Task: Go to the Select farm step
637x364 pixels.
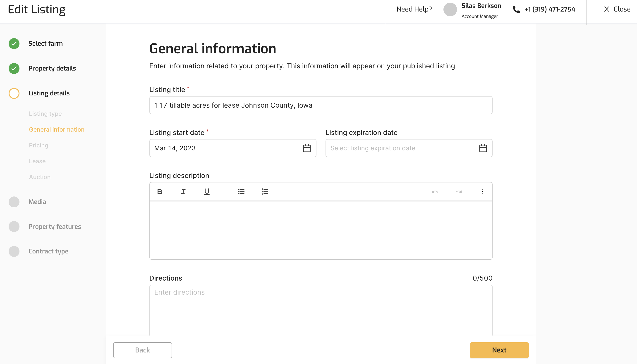Action: 45,43
